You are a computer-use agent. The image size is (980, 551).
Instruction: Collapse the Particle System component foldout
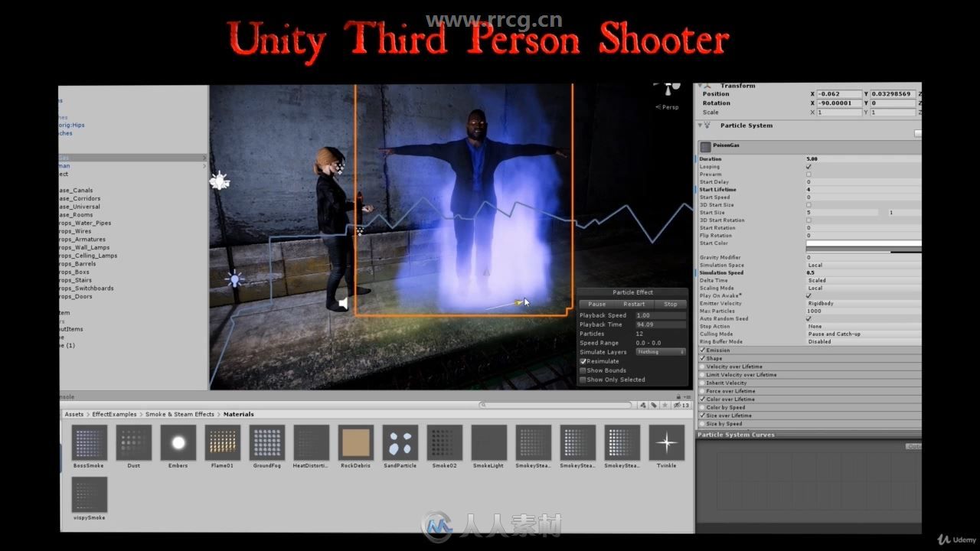699,125
